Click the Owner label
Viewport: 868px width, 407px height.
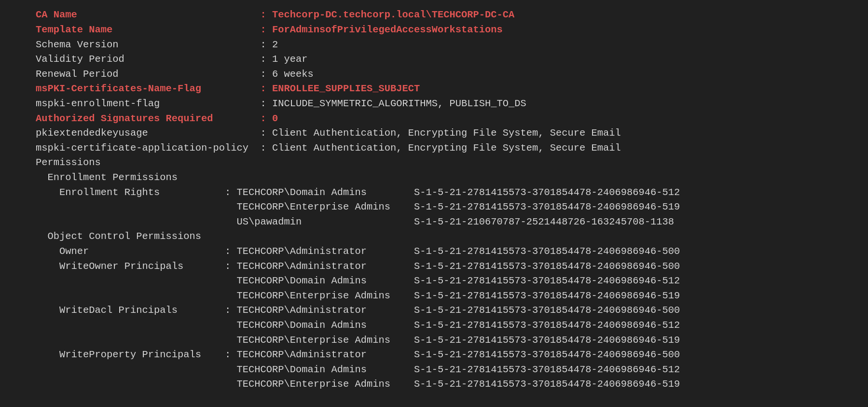pyautogui.click(x=74, y=251)
